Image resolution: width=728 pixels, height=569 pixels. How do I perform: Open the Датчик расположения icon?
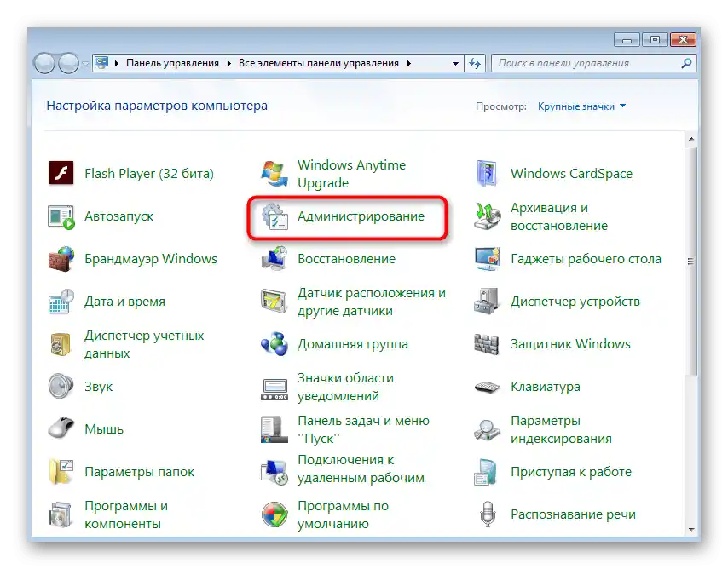point(274,302)
